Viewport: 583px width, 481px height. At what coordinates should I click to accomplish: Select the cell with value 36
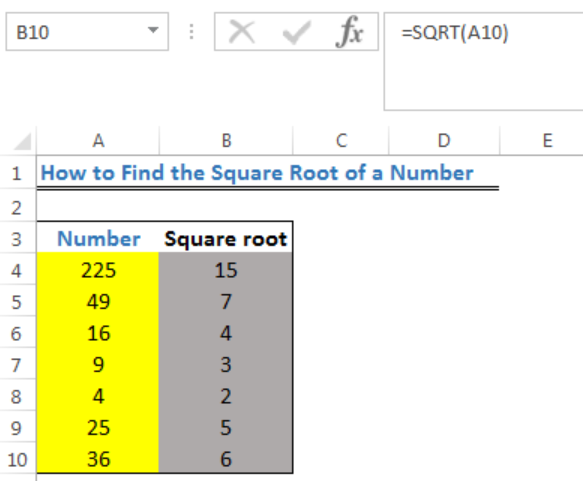pyautogui.click(x=98, y=459)
